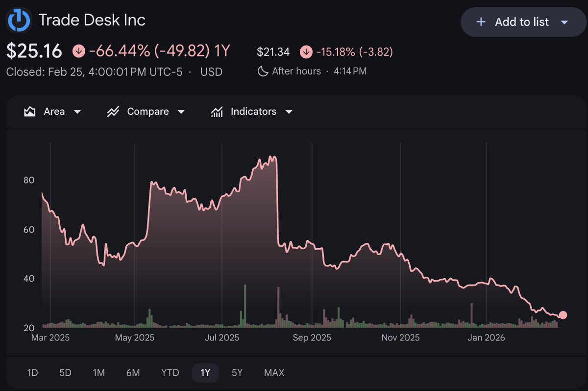The height and width of the screenshot is (391, 588).
Task: Click the 80 price axis label
Action: [29, 180]
